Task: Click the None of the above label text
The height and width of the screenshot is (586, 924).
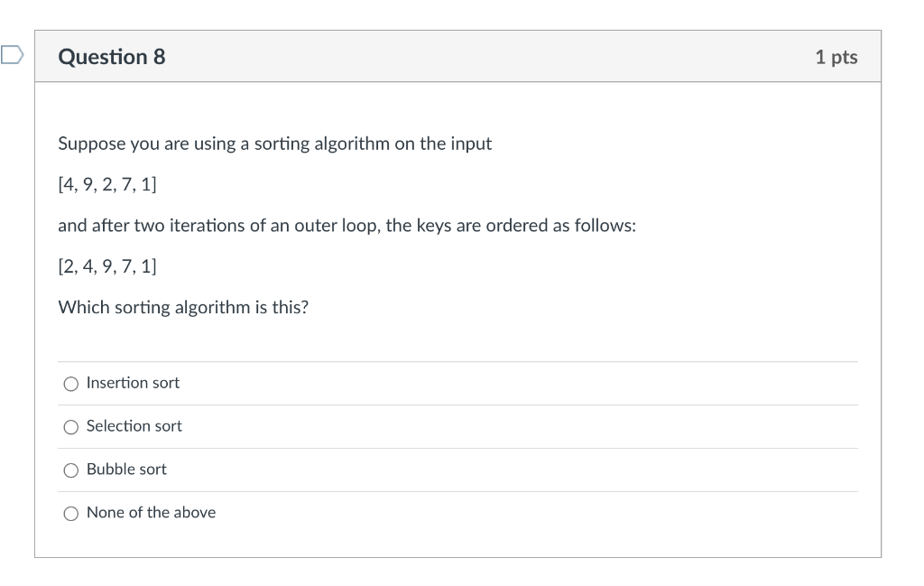Action: pyautogui.click(x=151, y=512)
